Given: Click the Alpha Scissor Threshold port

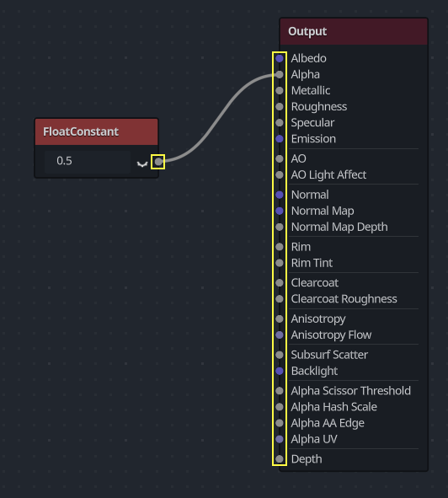Looking at the screenshot, I should (x=280, y=391).
